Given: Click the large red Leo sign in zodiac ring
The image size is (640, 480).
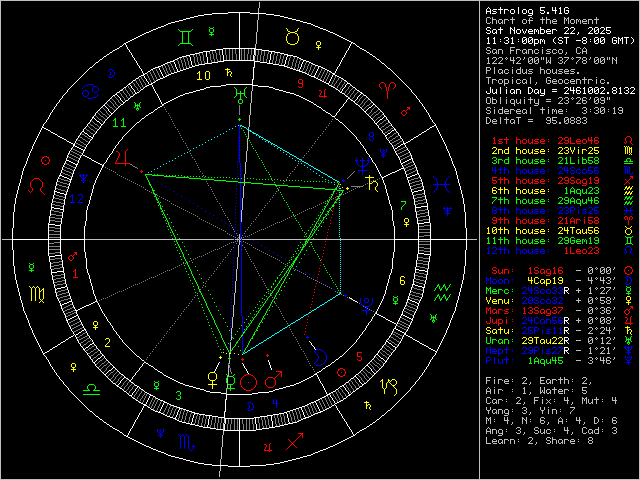Looking at the screenshot, I should coord(36,186).
